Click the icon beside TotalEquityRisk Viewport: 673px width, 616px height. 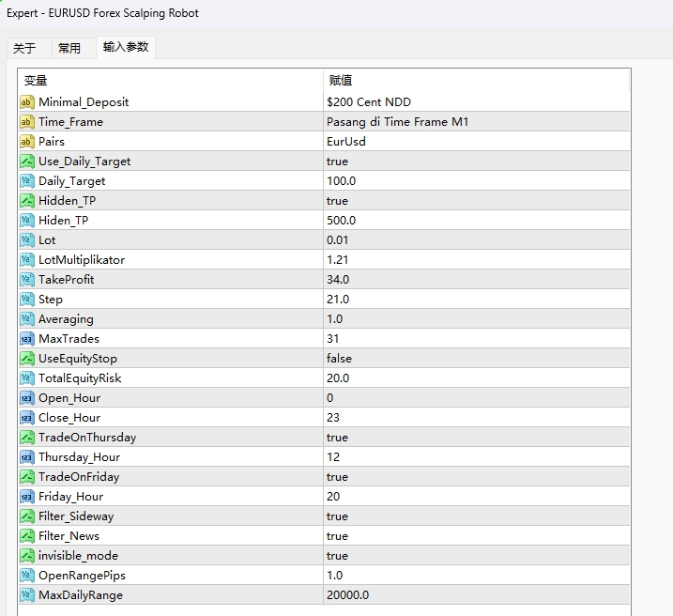[27, 378]
